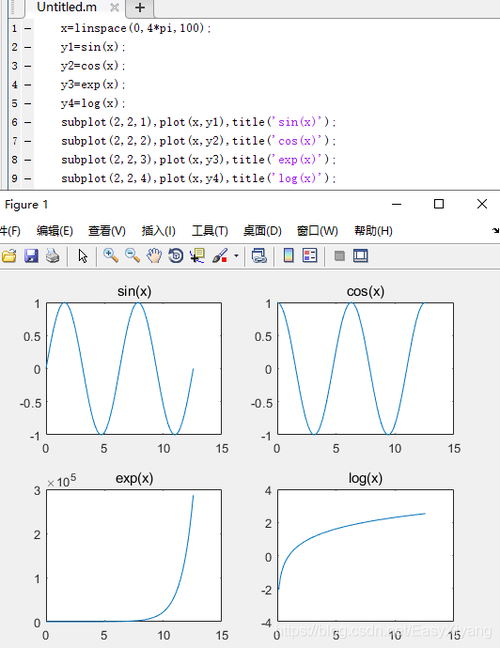Click the Print Figure icon

pos(53,256)
